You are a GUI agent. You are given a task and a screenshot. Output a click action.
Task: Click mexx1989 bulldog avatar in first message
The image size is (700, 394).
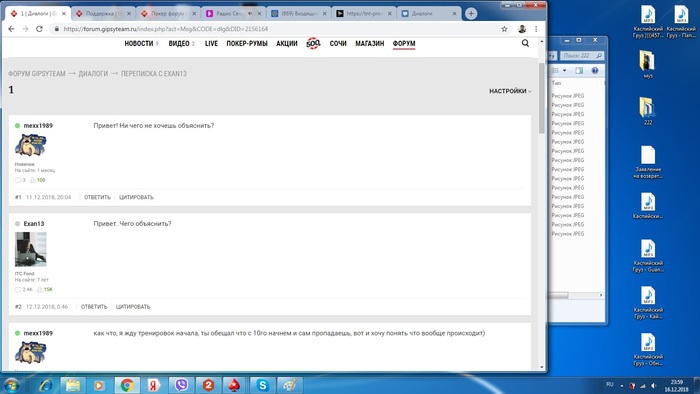pyautogui.click(x=30, y=145)
